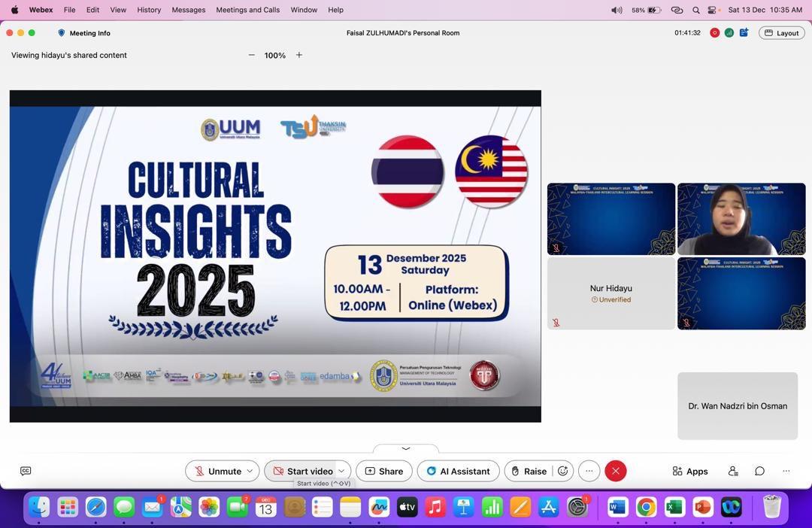The image size is (812, 528).
Task: Click the red leave meeting button
Action: [x=615, y=471]
